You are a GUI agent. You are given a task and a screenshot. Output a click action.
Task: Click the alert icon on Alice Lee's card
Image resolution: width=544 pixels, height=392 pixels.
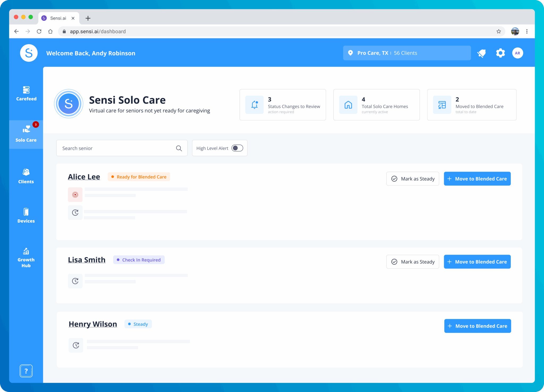(75, 194)
